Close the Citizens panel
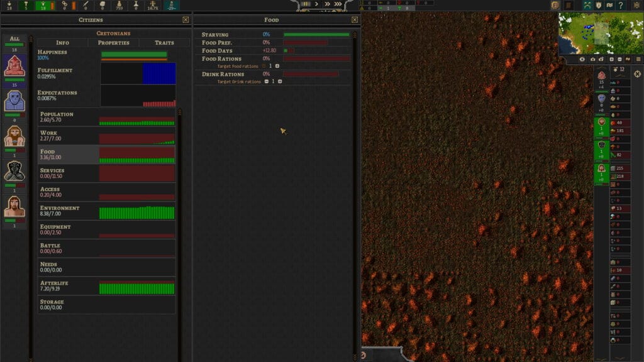 click(186, 19)
